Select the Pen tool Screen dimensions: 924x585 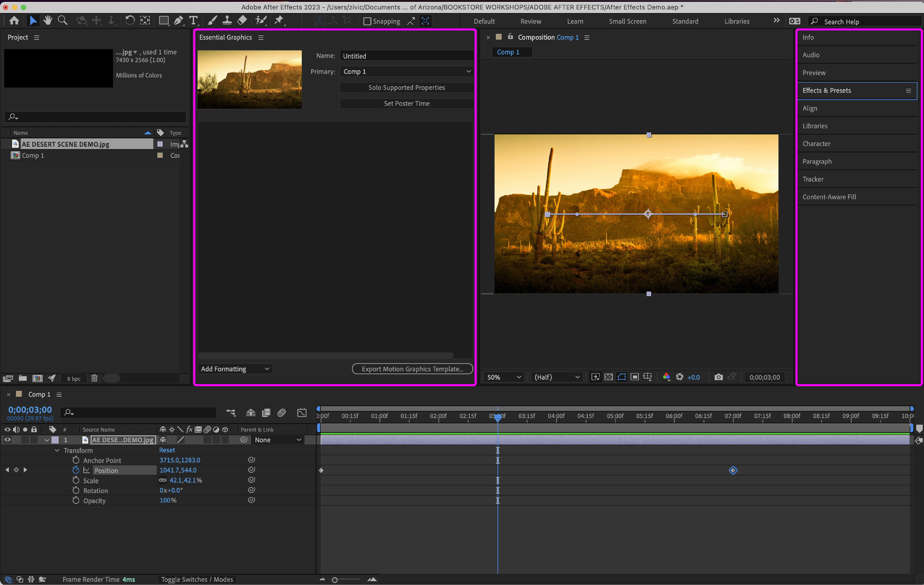point(178,21)
